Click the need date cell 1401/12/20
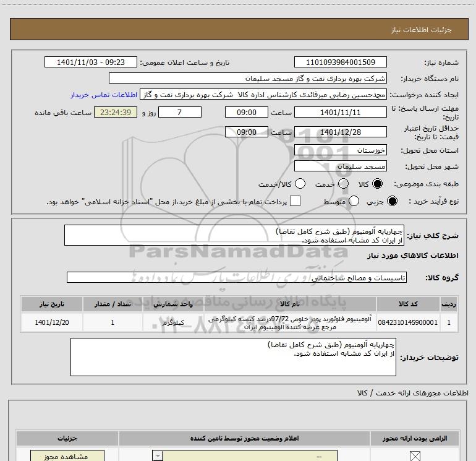Image resolution: width=476 pixels, height=461 pixels. 52,322
